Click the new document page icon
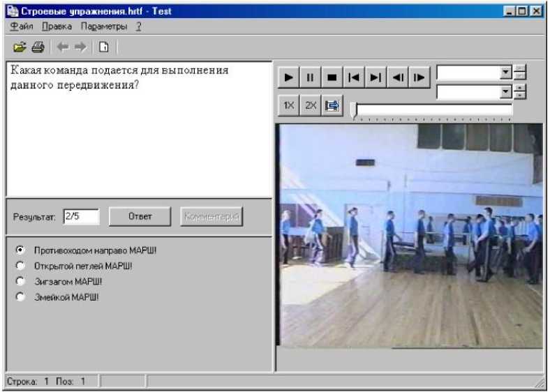The image size is (550, 392). pyautogui.click(x=103, y=47)
